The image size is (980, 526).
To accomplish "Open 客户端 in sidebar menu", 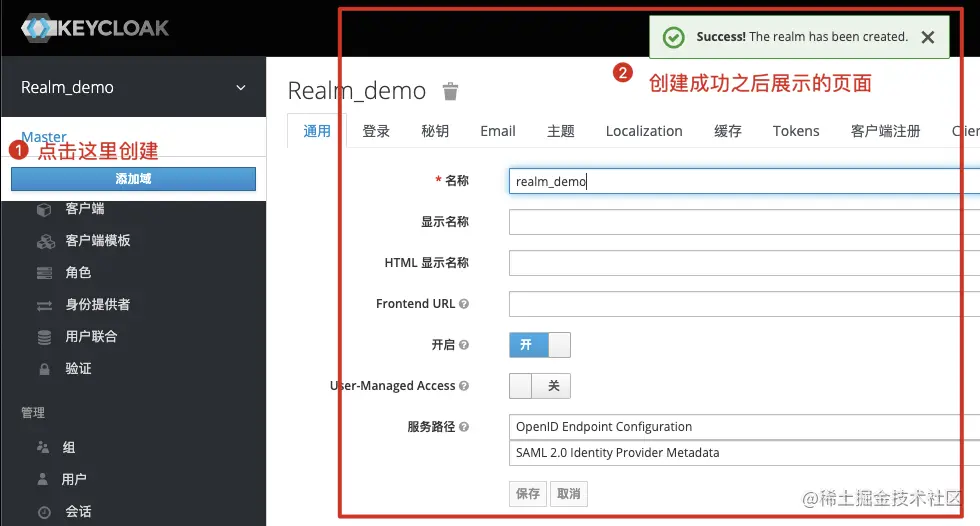I will pyautogui.click(x=85, y=209).
